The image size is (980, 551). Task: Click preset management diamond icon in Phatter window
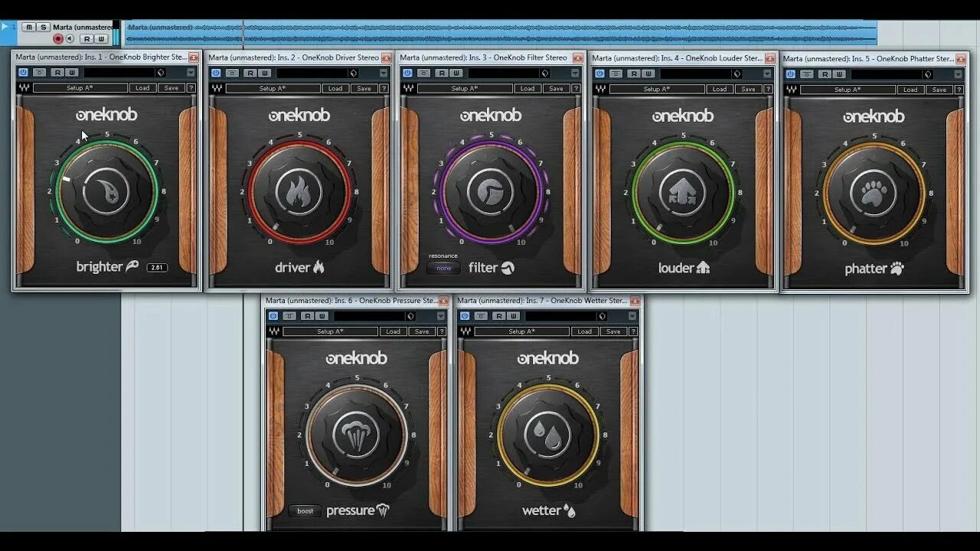coord(928,74)
